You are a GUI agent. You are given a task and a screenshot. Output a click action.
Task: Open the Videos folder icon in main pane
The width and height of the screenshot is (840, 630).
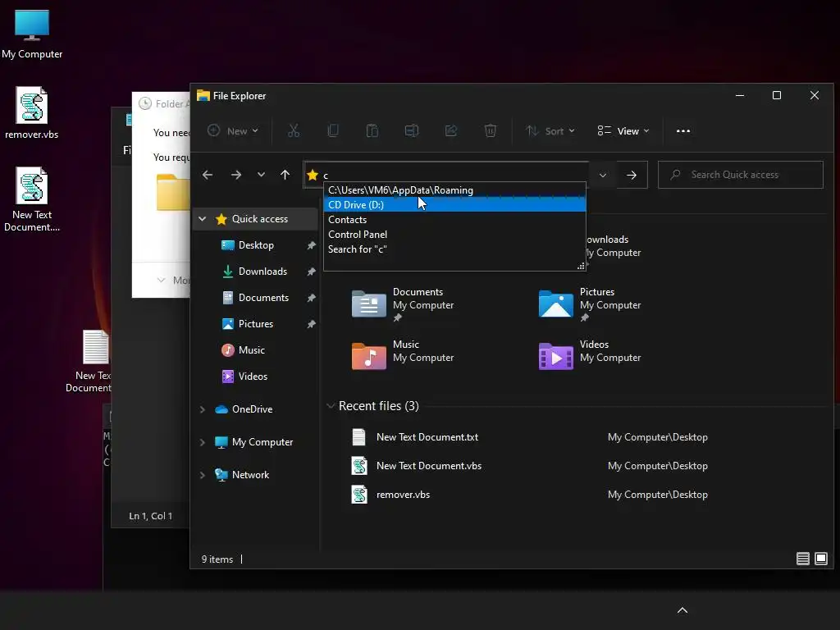pyautogui.click(x=555, y=356)
